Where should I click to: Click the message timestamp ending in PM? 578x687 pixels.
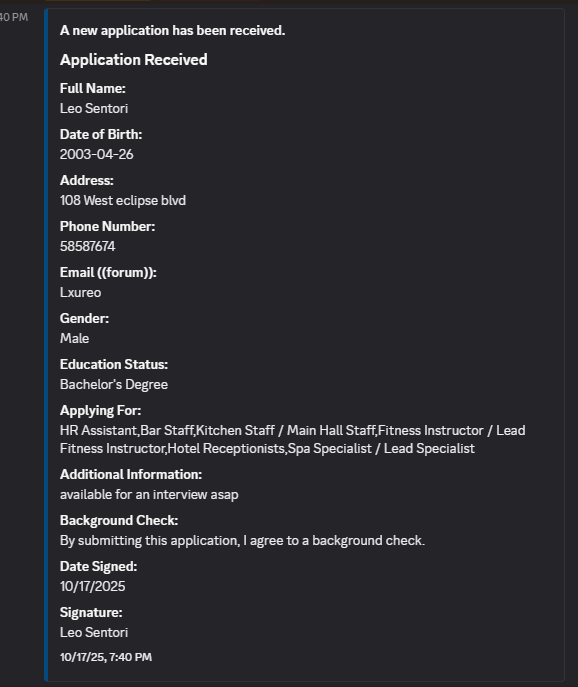14,17
